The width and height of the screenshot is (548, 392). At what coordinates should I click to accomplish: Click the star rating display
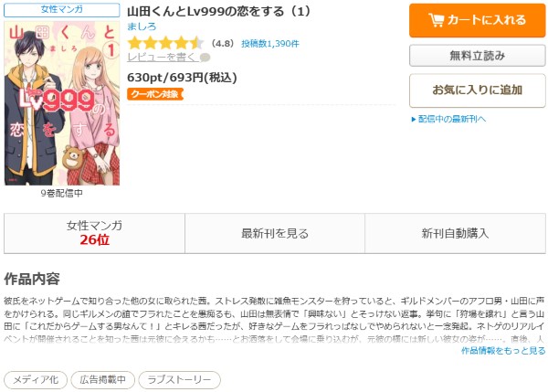165,43
